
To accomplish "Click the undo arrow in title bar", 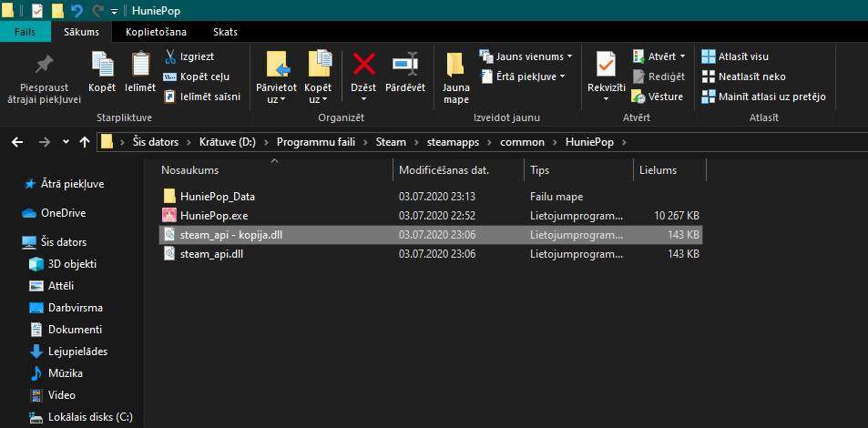I will click(x=77, y=11).
